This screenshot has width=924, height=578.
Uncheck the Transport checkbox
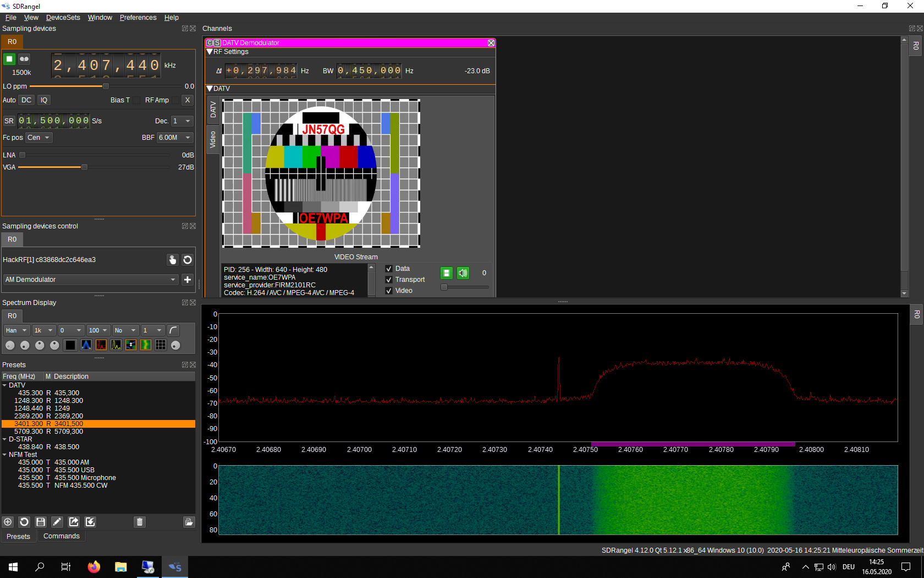389,280
